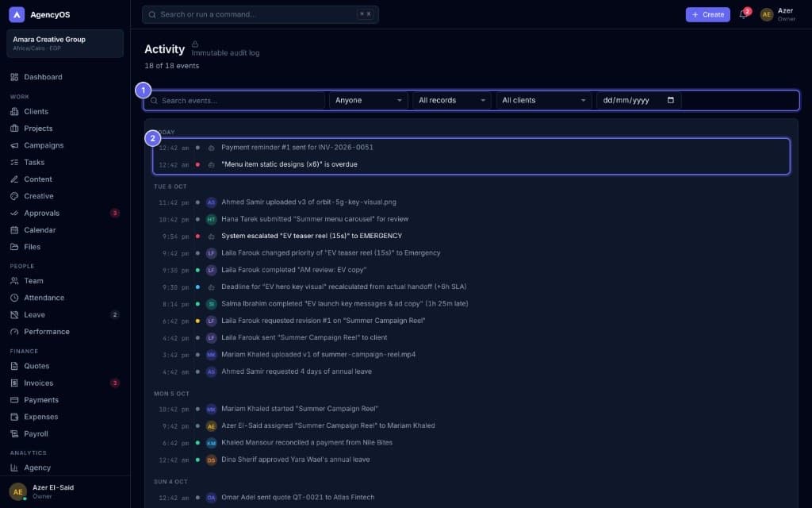Click the AgencyOS logo icon
Image resolution: width=812 pixels, height=508 pixels.
point(17,14)
